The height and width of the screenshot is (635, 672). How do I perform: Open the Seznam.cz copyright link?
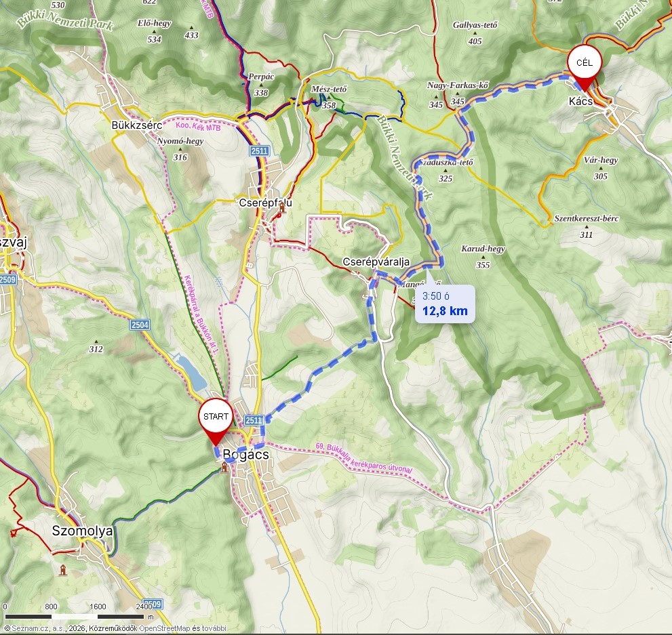coord(38,628)
